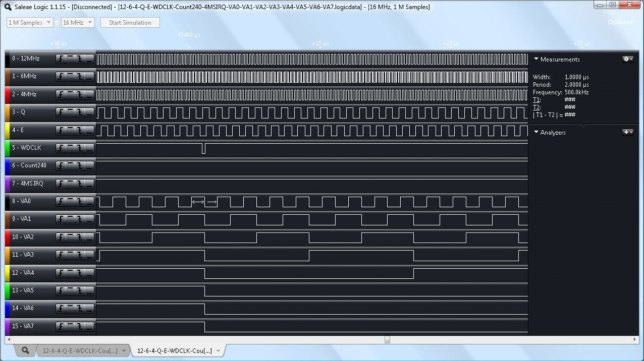Select the '7 - 4MS IRQ' channel label
The image size is (644, 361).
28,184
